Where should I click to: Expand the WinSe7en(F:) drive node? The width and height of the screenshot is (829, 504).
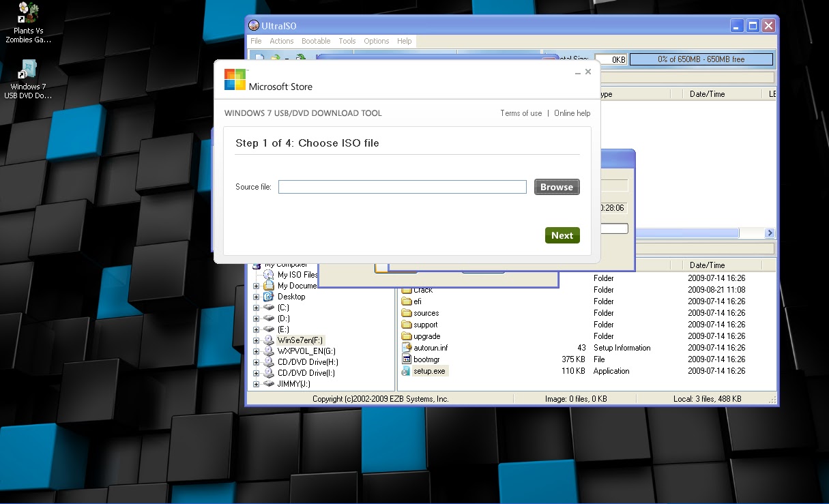pyautogui.click(x=257, y=340)
